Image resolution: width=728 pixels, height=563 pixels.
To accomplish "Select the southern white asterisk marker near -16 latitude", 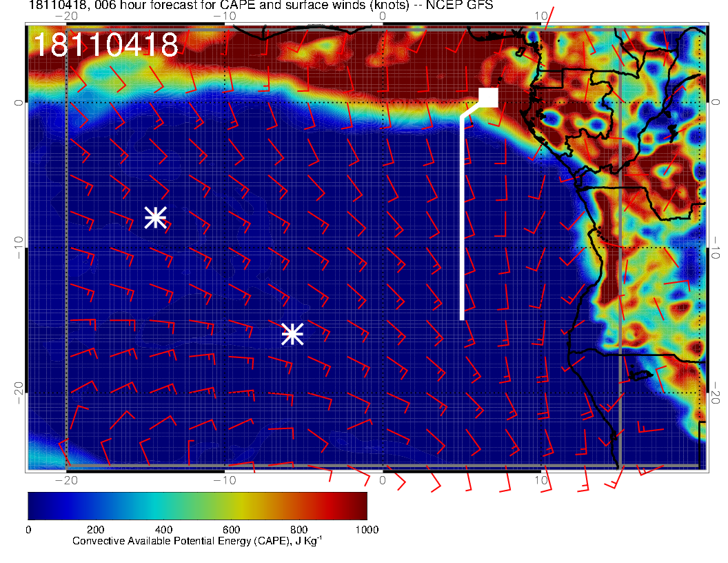I will tap(292, 334).
